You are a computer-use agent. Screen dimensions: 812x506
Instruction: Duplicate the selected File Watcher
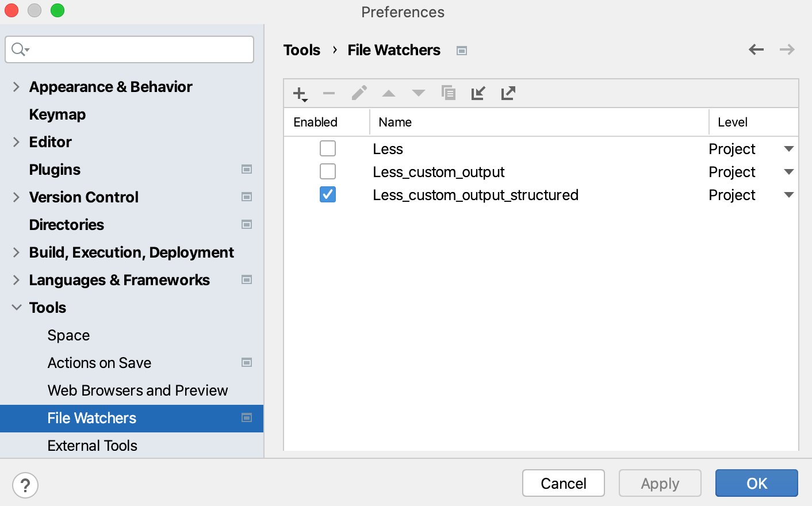pos(448,93)
